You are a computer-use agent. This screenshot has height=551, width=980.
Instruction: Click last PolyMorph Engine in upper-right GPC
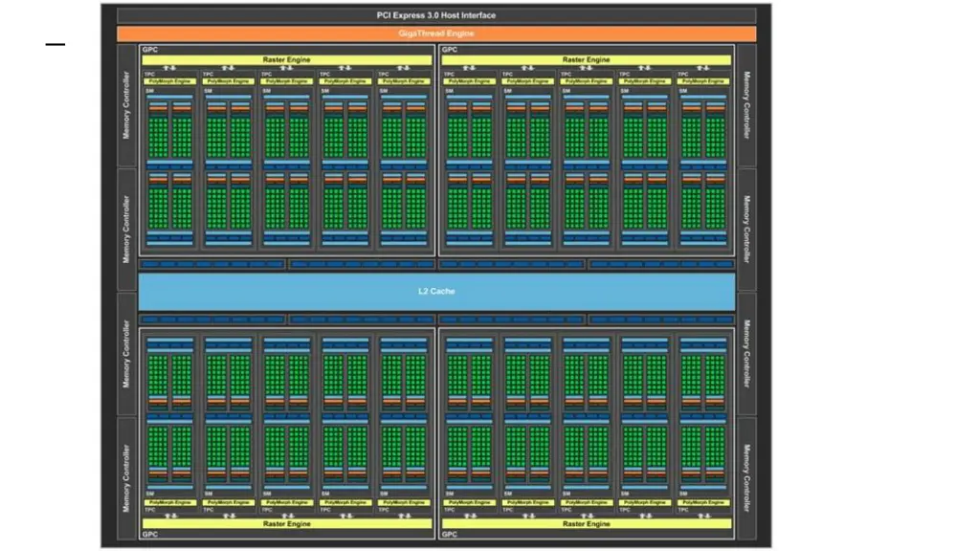pyautogui.click(x=703, y=81)
